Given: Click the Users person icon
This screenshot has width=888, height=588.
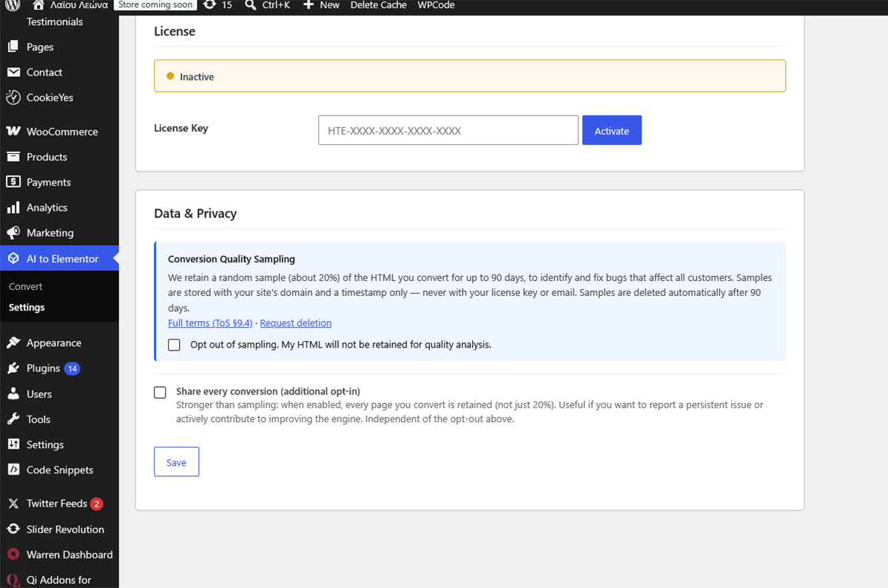Looking at the screenshot, I should pyautogui.click(x=13, y=394).
